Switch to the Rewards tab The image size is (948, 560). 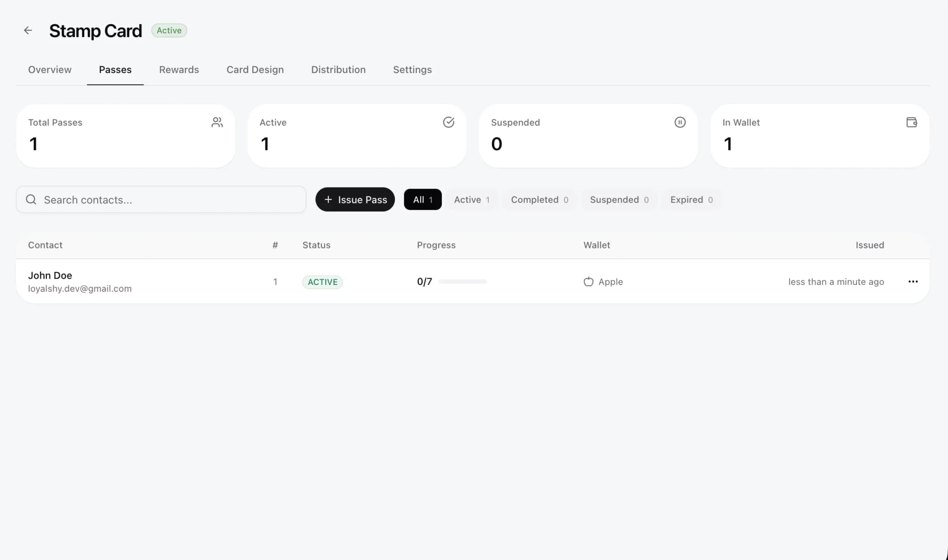point(179,70)
